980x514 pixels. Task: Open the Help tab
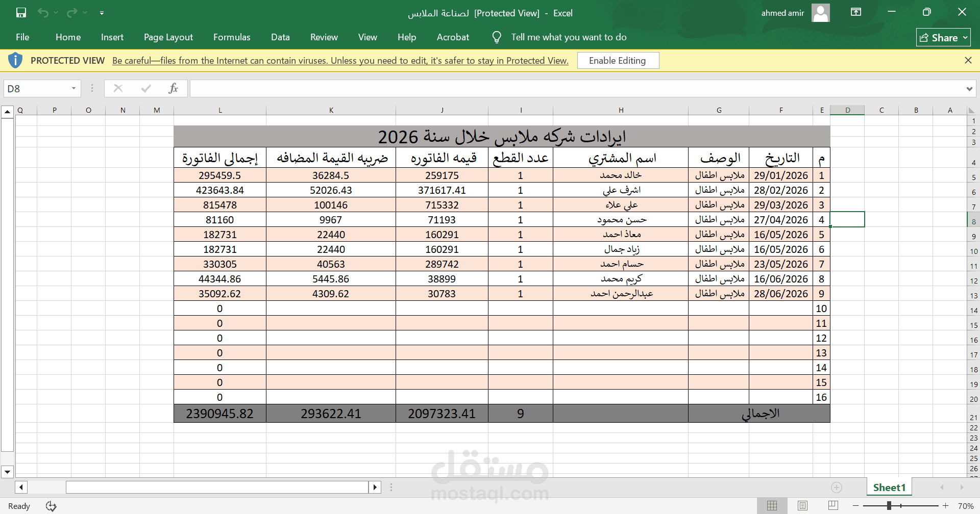point(407,37)
